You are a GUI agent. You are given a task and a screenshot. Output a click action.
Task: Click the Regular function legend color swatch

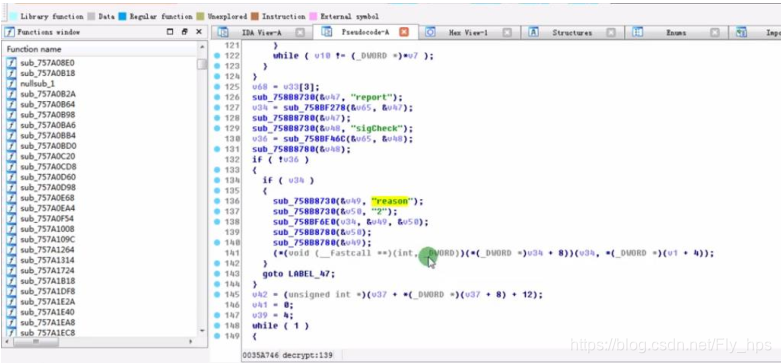point(123,16)
